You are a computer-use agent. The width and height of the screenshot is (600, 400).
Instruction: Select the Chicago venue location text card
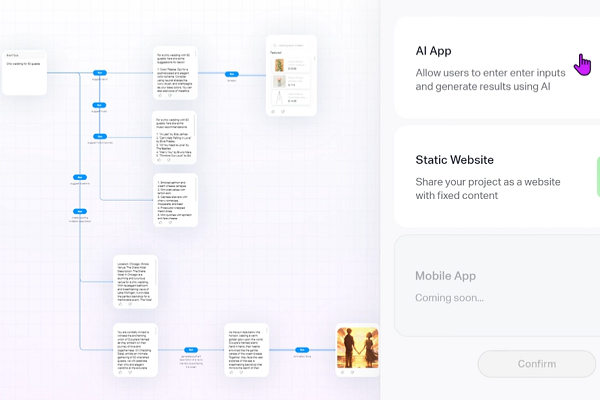[x=135, y=282]
